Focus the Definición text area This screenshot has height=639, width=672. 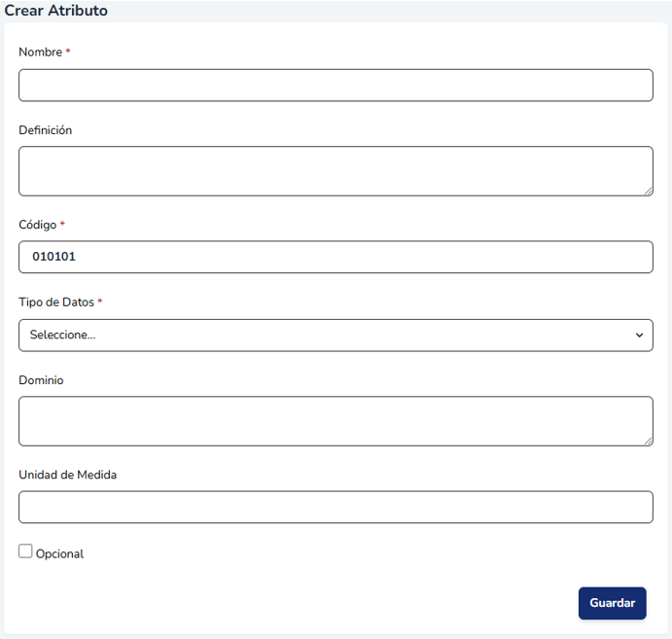tap(336, 171)
